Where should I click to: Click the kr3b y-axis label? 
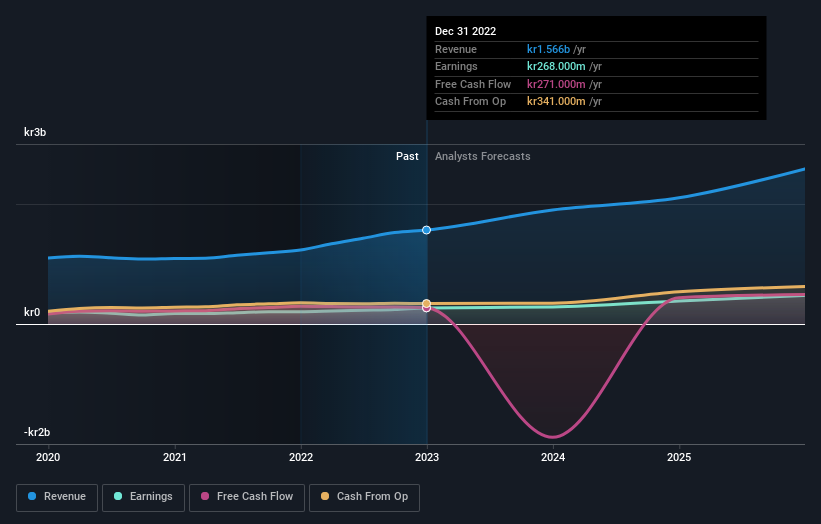(x=35, y=132)
